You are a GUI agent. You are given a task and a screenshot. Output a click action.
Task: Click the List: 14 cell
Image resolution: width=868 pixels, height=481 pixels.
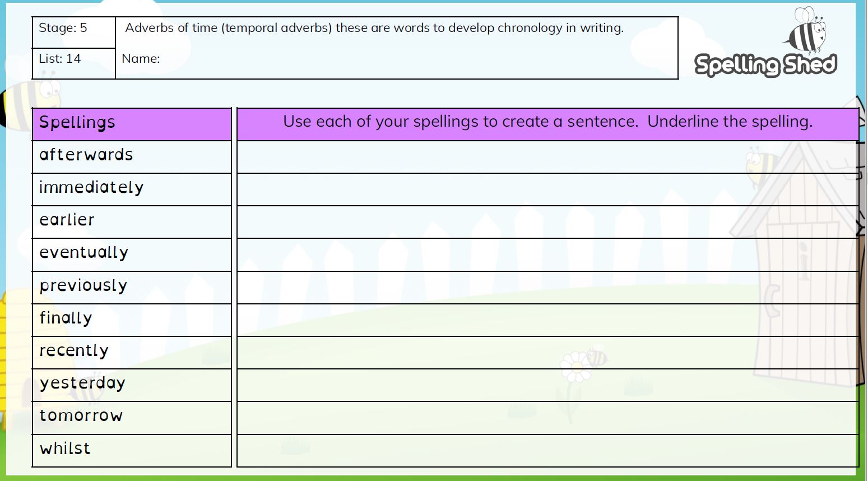(73, 59)
